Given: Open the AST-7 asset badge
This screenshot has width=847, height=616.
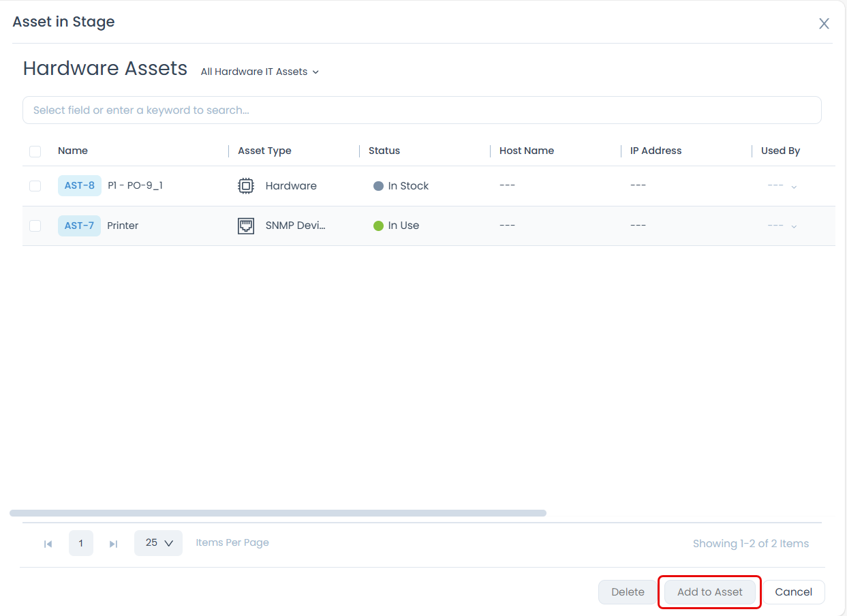Looking at the screenshot, I should click(x=79, y=225).
